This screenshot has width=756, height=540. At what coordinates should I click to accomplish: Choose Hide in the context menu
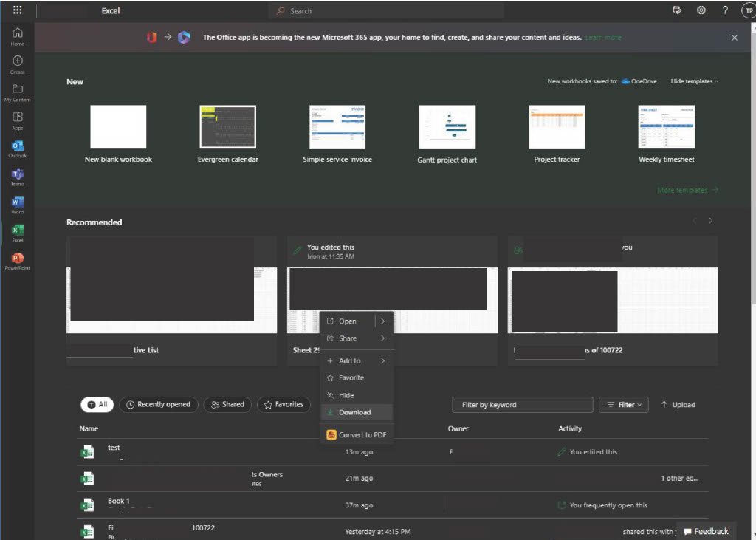click(357, 395)
